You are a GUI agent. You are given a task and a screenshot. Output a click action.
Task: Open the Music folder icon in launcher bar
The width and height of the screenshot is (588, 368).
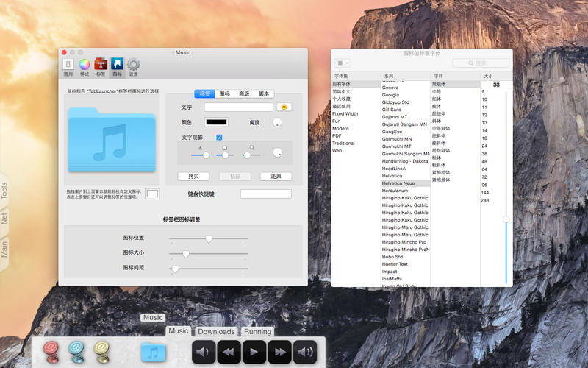point(153,353)
